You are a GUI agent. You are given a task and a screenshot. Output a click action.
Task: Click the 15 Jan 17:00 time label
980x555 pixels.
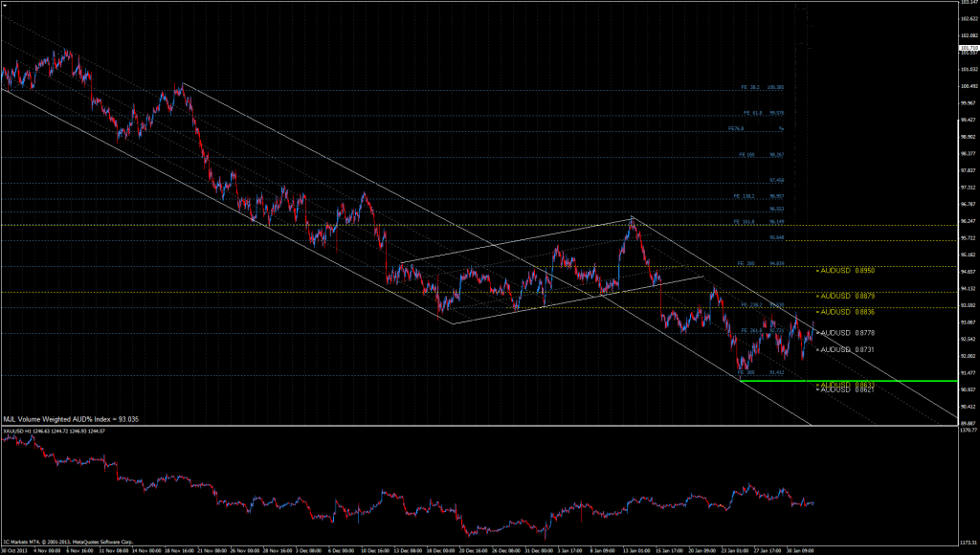coord(669,550)
